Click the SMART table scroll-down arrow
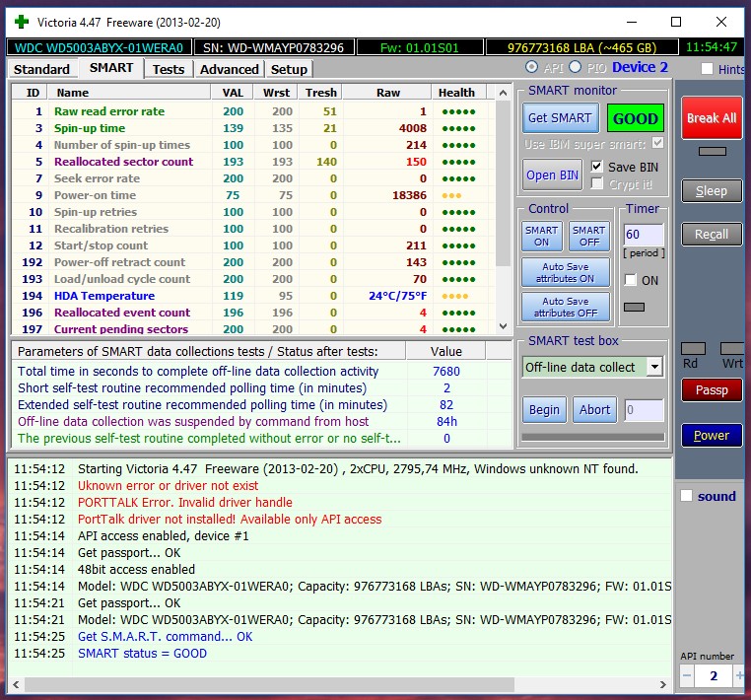 coord(503,325)
